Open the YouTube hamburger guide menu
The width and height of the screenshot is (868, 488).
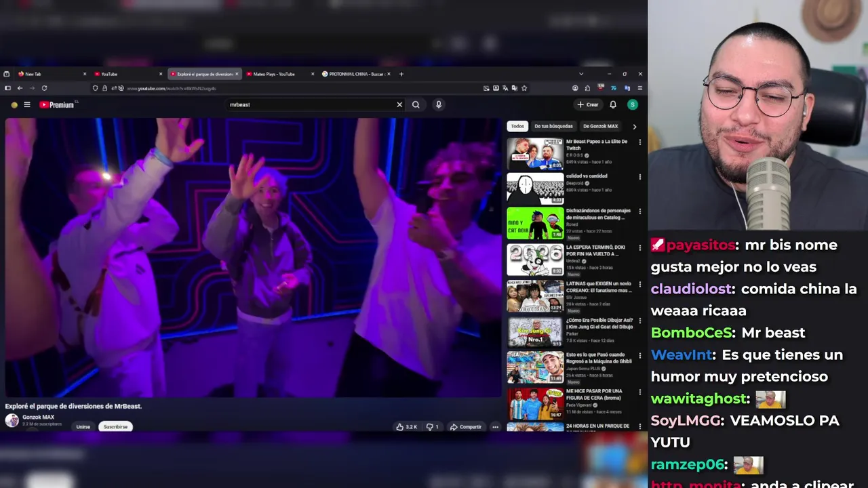27,105
